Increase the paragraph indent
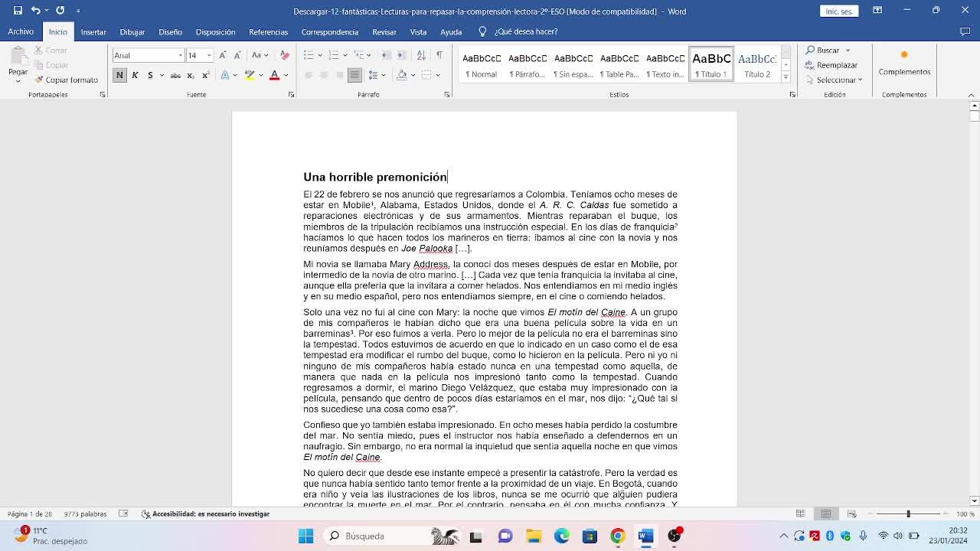This screenshot has height=551, width=980. (400, 55)
